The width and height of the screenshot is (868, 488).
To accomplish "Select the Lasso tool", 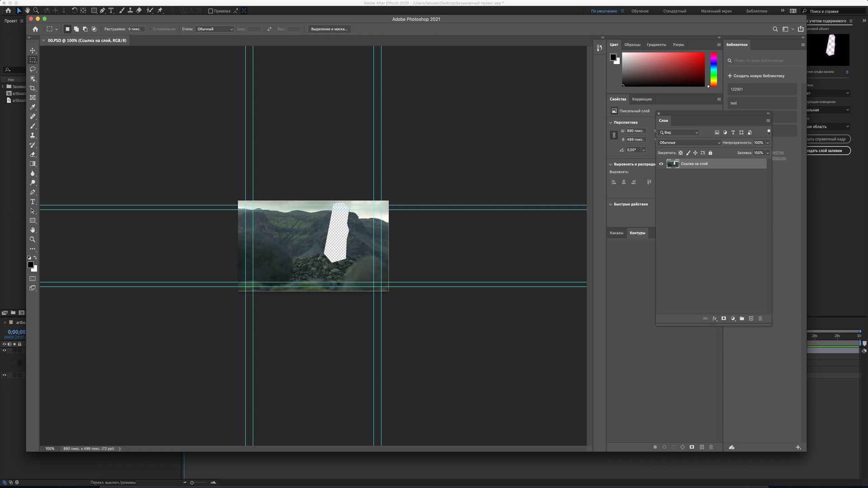I will point(33,69).
